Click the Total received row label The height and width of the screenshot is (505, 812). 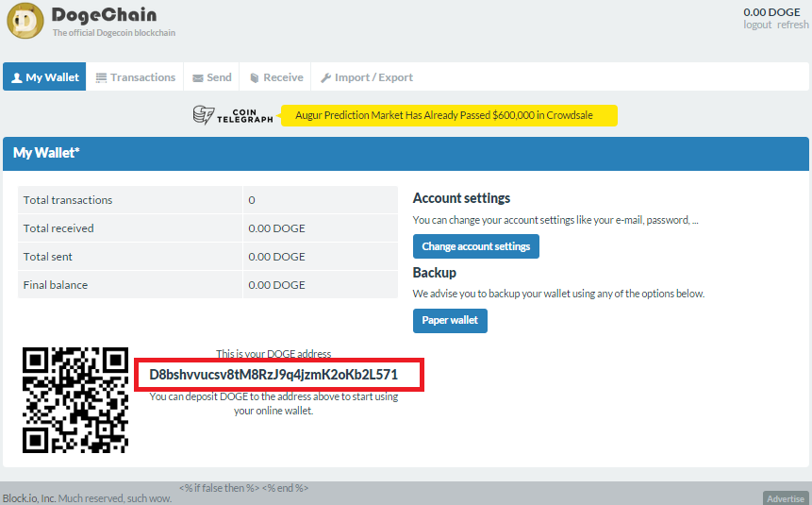click(x=58, y=228)
